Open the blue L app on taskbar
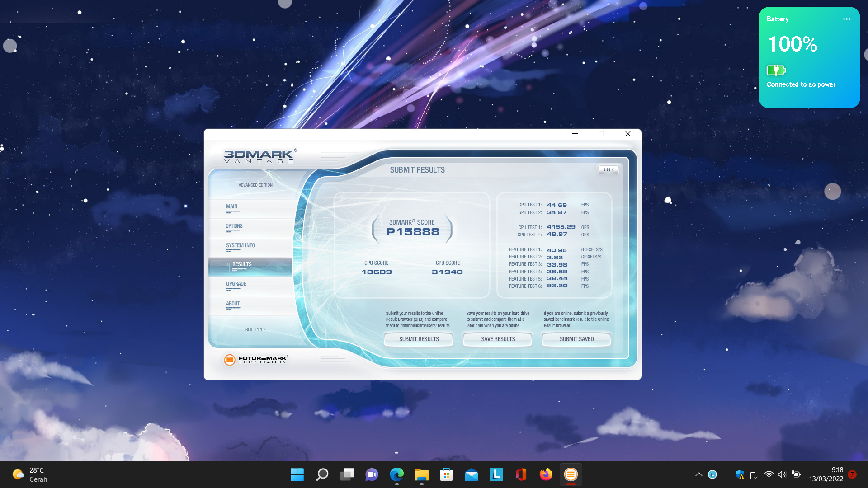 click(x=496, y=474)
